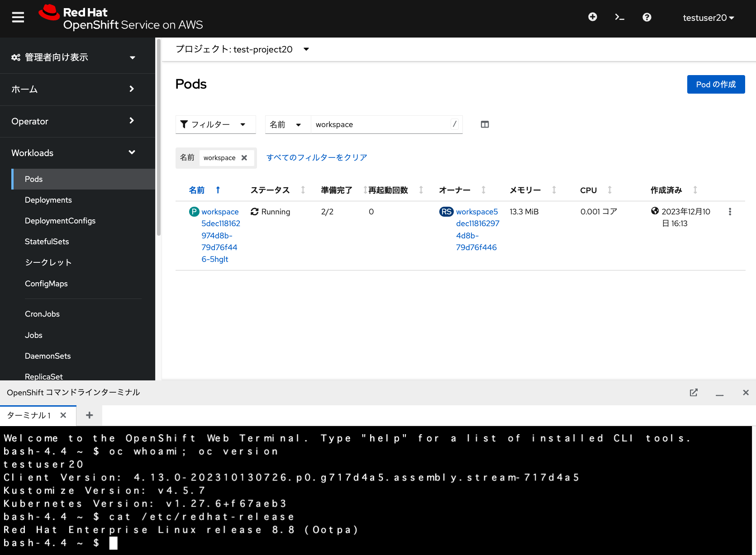Open the 名前 search-type dropdown
Image resolution: width=756 pixels, height=555 pixels.
click(x=287, y=124)
